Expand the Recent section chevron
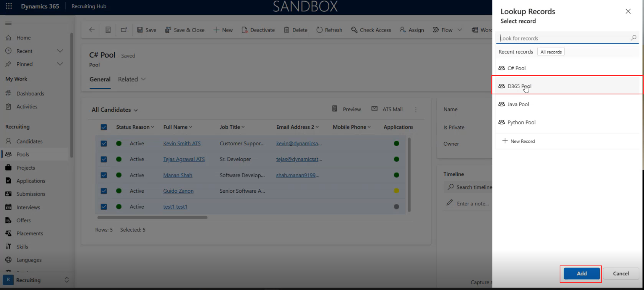 (60, 51)
